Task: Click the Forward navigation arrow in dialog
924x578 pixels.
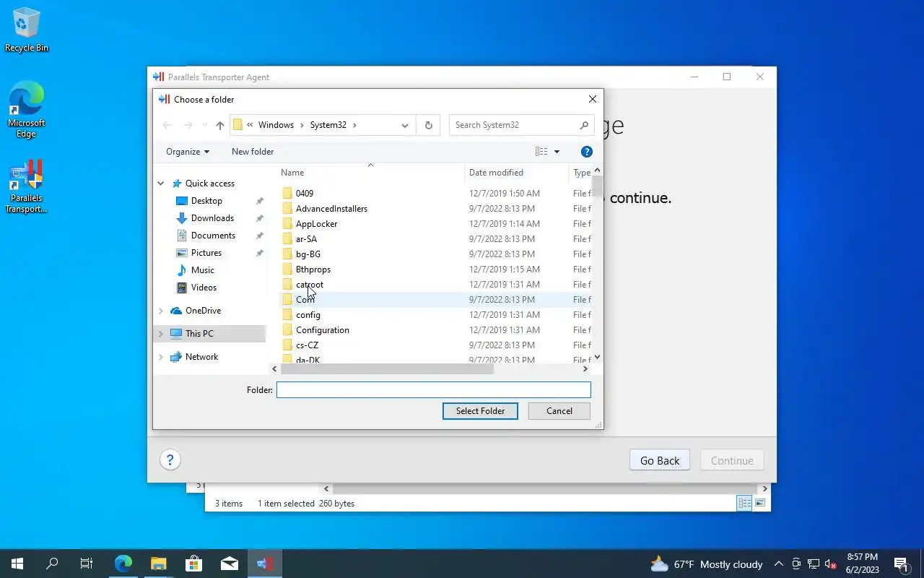Action: [x=188, y=125]
